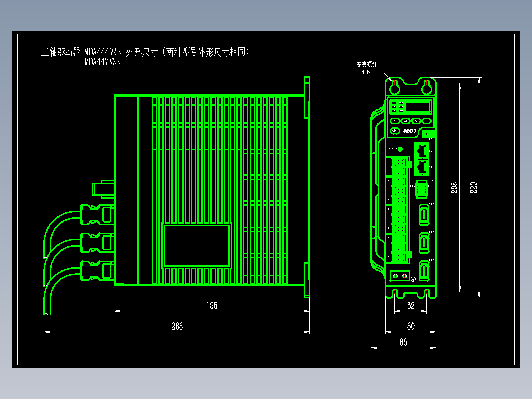The width and height of the screenshot is (532, 399).
Task: Select the vertical 208 dimension value
Action: [x=454, y=188]
